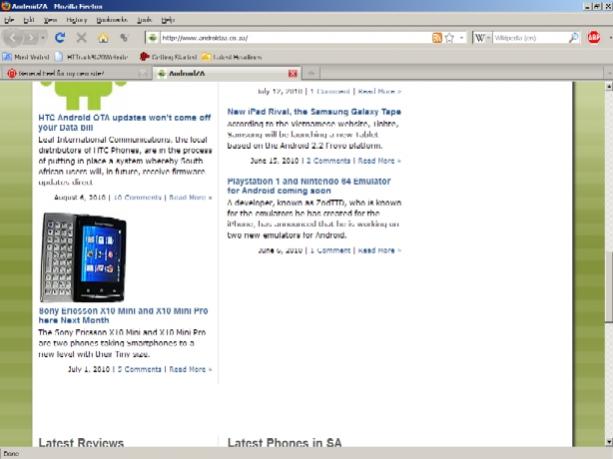The height and width of the screenshot is (459, 613).
Task: Open HTTrack Website bookmark
Action: pyautogui.click(x=91, y=57)
